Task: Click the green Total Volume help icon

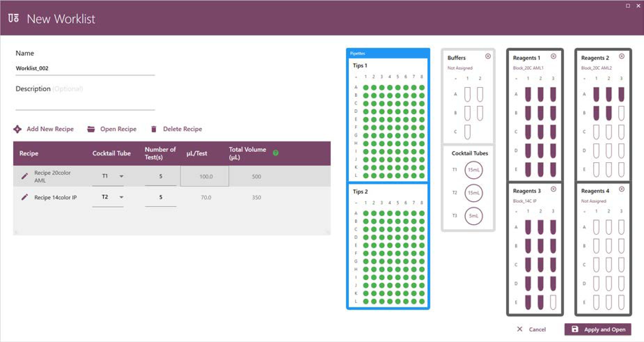Action: 276,153
